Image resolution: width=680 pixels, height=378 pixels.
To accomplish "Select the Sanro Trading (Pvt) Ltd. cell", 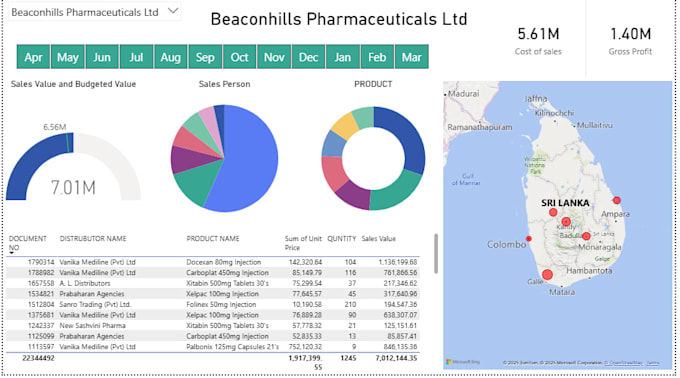I will click(x=95, y=305).
